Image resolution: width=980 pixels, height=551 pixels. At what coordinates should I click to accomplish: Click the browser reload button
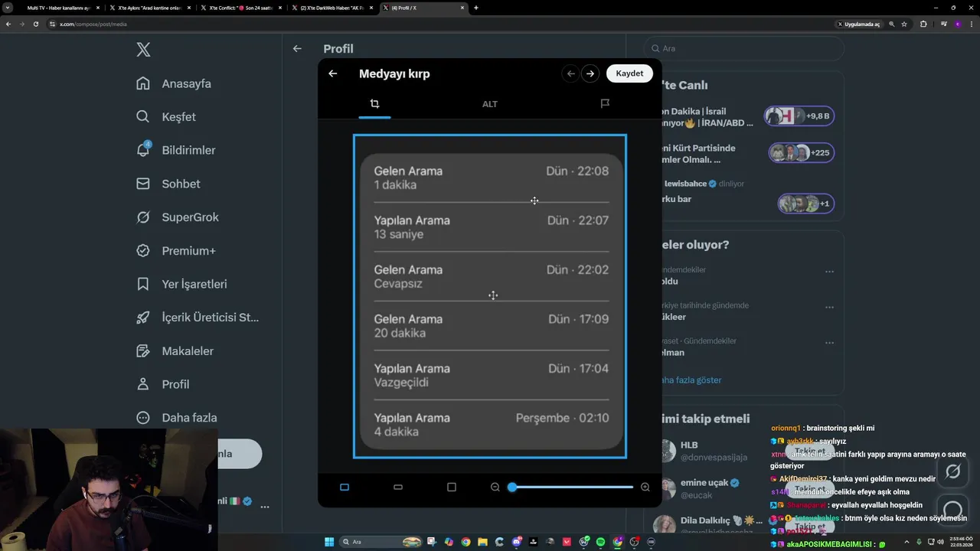35,24
